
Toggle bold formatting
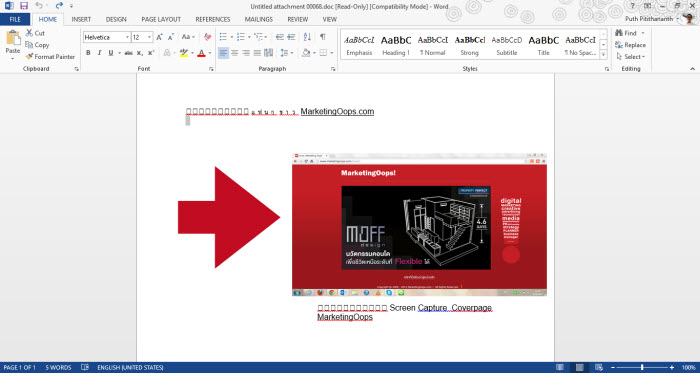coord(88,53)
